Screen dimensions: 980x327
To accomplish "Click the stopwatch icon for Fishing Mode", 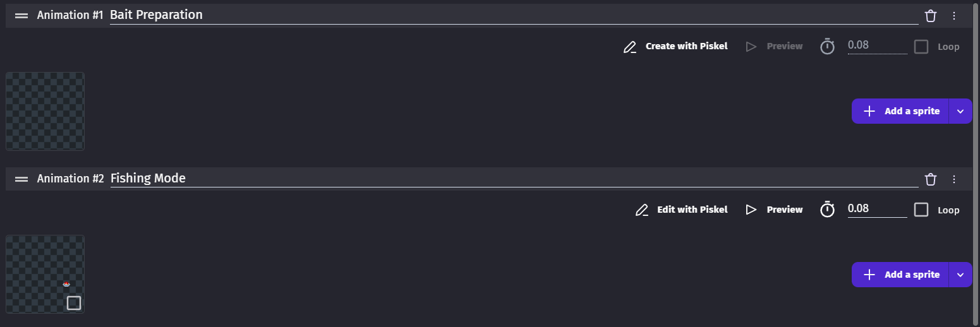I will [827, 210].
